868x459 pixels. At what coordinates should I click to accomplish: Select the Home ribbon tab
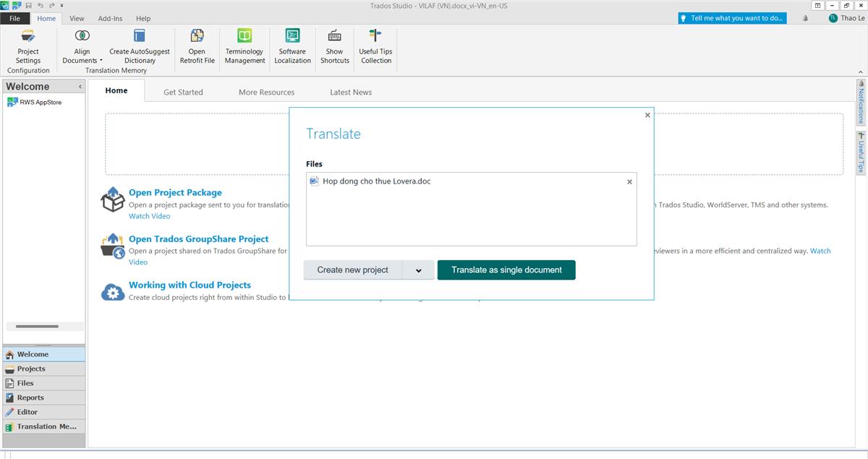click(x=46, y=18)
